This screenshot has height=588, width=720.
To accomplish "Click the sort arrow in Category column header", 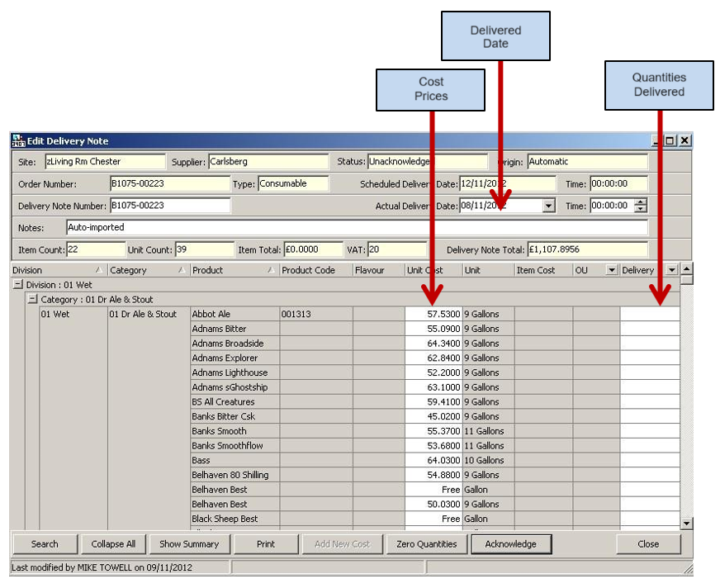I will tap(181, 270).
